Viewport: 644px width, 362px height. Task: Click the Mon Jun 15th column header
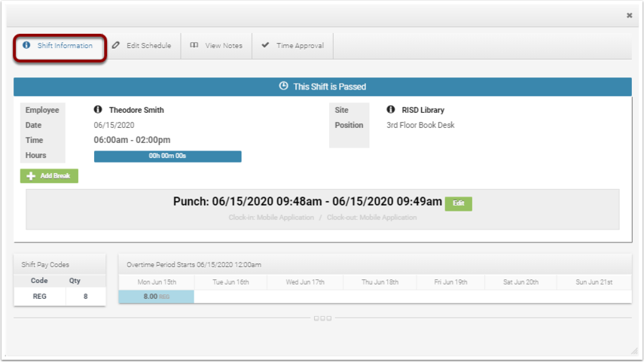[x=157, y=282]
